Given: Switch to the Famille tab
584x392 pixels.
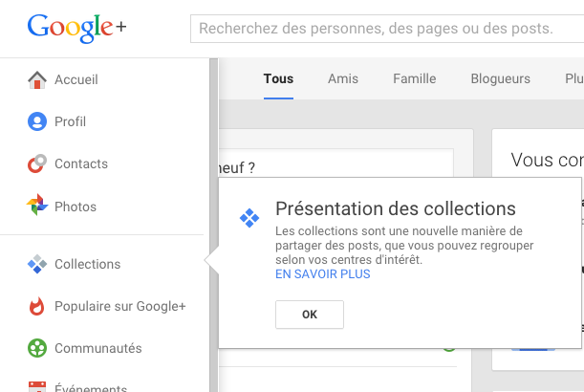Looking at the screenshot, I should (415, 78).
